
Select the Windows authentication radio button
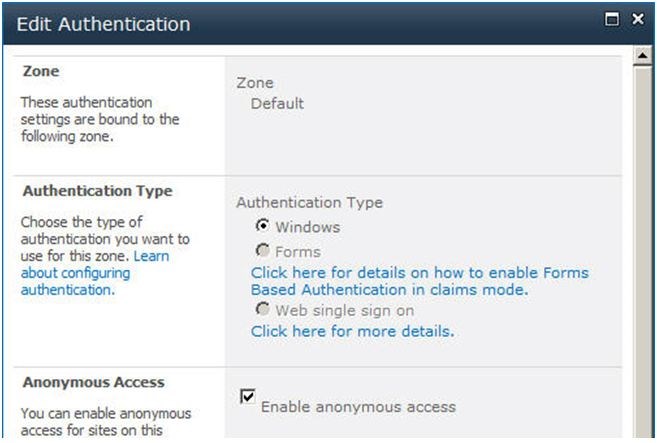point(263,226)
